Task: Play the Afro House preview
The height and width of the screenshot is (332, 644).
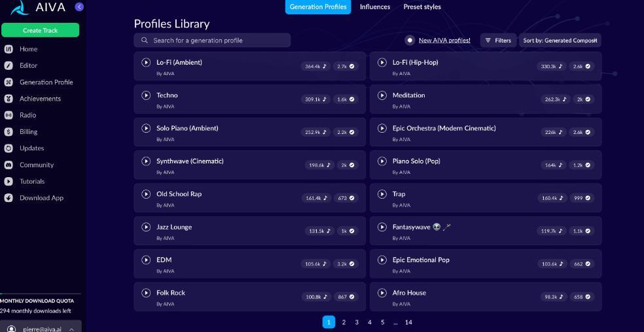Action: [x=382, y=293]
